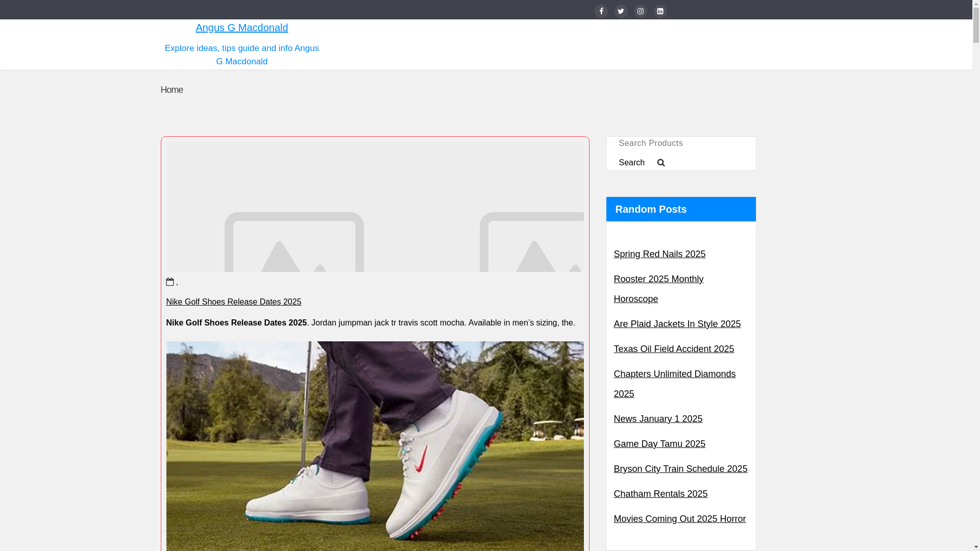Click the magnifier search icon
The width and height of the screenshot is (980, 551).
tap(661, 163)
